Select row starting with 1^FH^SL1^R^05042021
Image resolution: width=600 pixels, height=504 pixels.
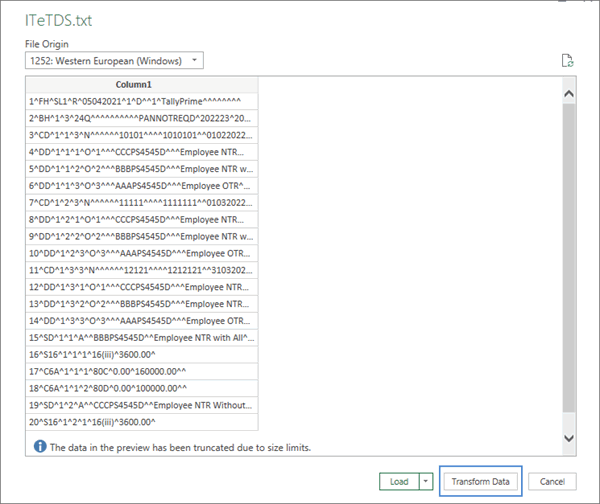click(x=142, y=101)
